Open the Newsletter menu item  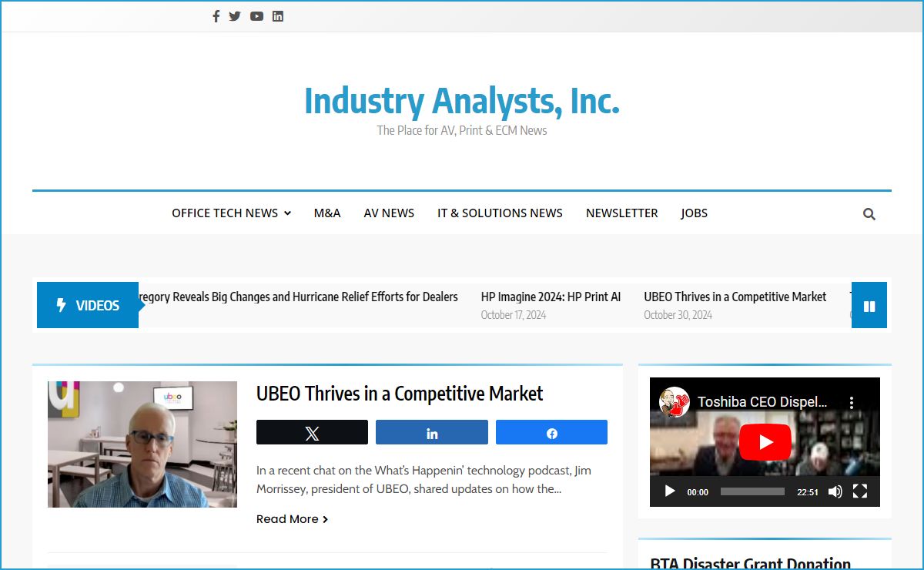622,213
